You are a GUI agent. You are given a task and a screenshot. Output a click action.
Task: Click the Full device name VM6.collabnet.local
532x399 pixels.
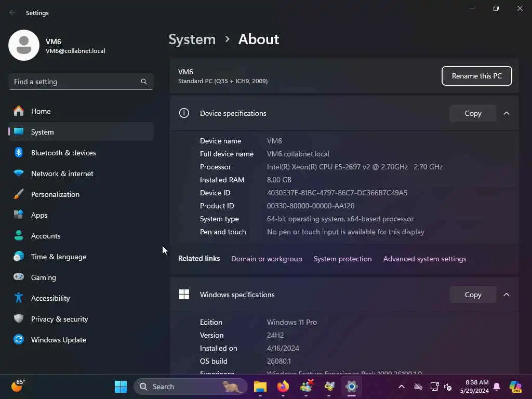tap(298, 154)
